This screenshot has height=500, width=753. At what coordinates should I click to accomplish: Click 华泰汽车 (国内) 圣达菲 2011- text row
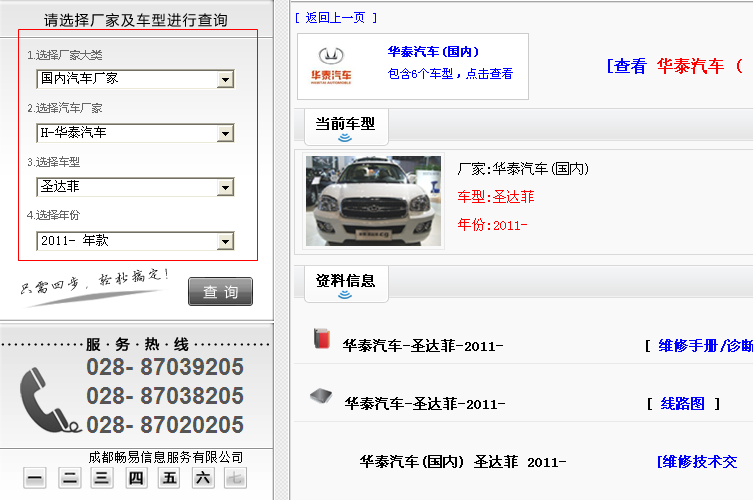463,462
